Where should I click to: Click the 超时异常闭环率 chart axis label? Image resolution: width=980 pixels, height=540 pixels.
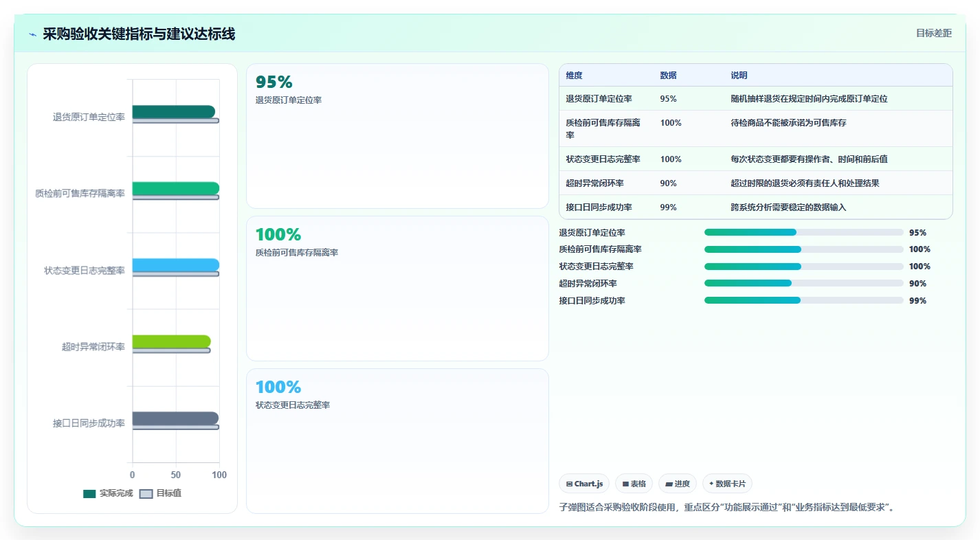[93, 347]
